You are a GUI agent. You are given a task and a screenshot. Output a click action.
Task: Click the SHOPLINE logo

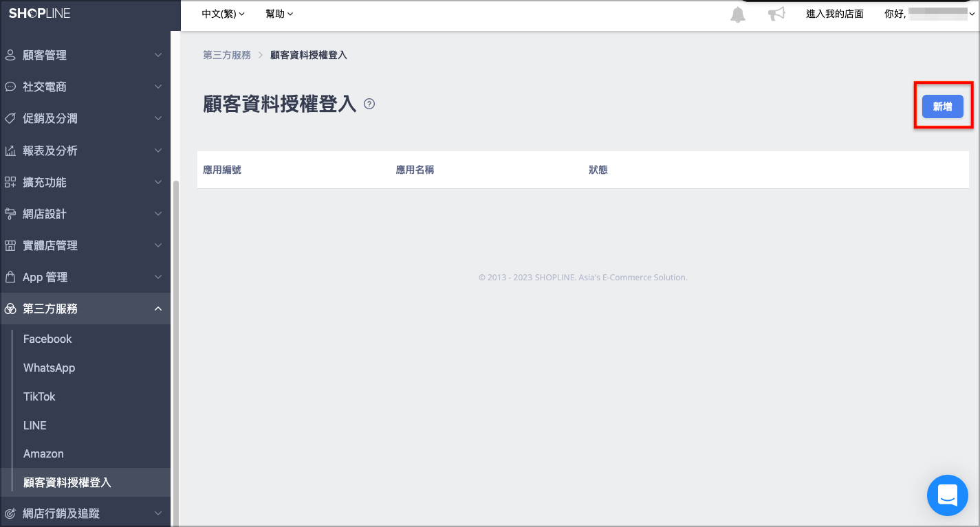point(40,13)
